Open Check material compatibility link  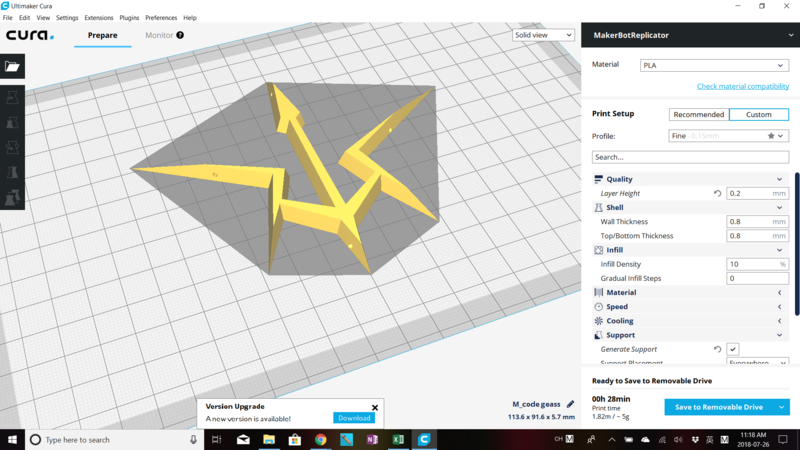click(743, 86)
